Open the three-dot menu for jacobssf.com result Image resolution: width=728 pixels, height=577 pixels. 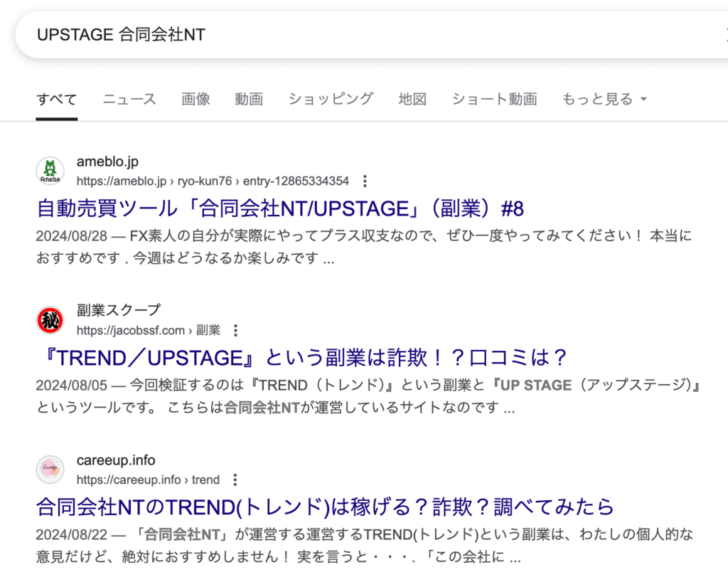pyautogui.click(x=236, y=330)
